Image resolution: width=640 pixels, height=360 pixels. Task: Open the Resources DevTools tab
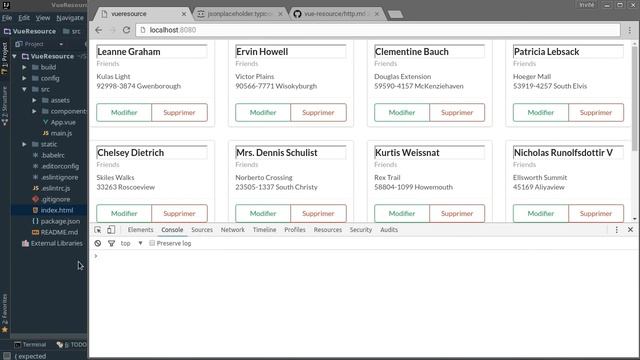328,230
